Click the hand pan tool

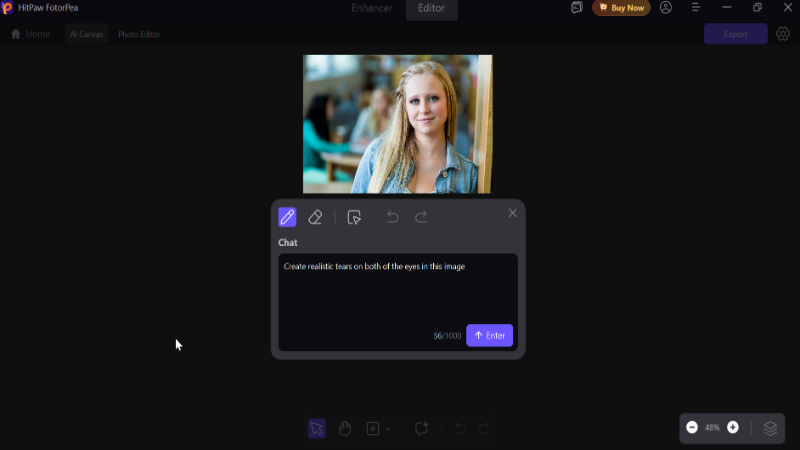pyautogui.click(x=345, y=428)
